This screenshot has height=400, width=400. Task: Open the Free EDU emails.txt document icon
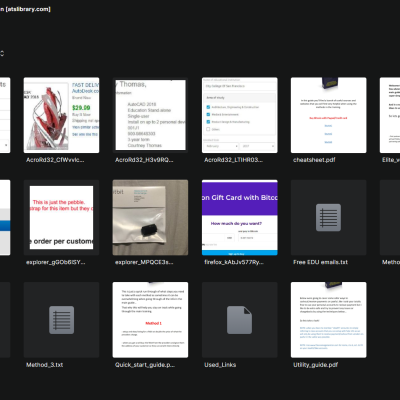pos(329,218)
